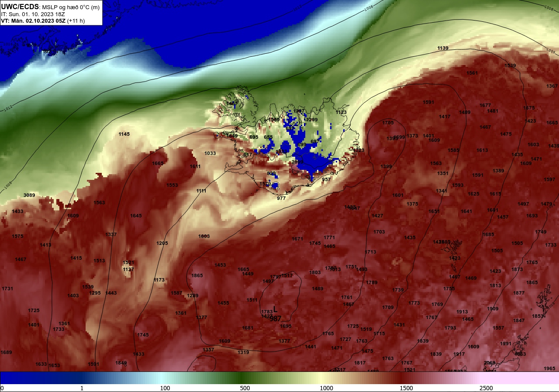Screen dimensions: 559x392
Task: Click the 1111 height label
Action: point(201,191)
